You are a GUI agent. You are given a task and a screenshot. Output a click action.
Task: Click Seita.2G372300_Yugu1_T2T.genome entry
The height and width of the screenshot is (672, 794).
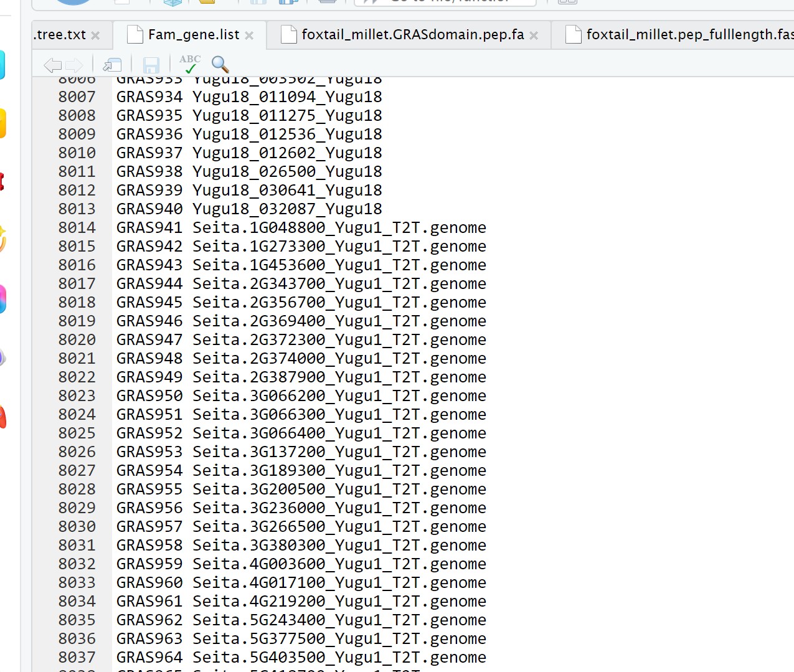point(339,340)
